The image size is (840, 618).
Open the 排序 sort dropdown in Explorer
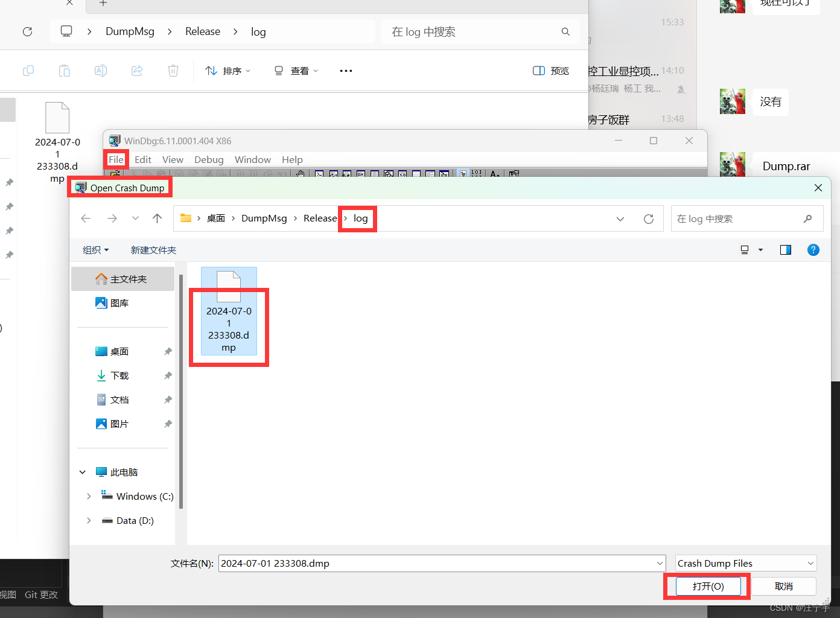pos(227,71)
